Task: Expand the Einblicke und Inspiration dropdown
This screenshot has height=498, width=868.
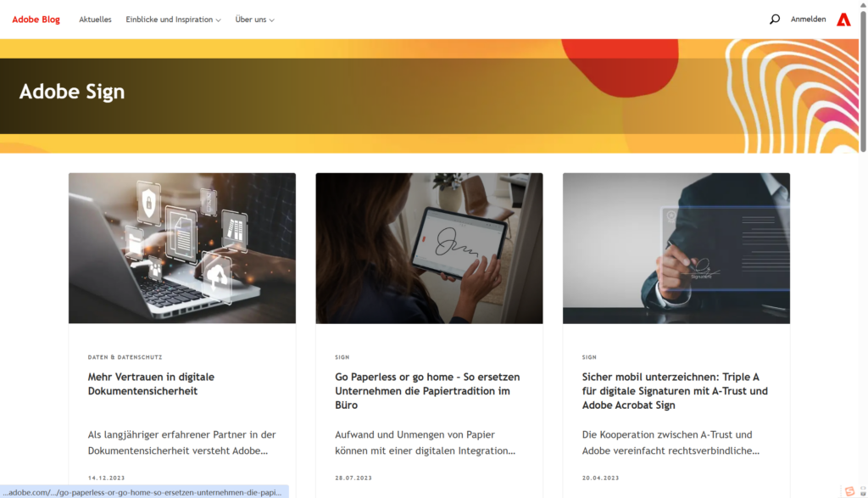Action: (173, 20)
